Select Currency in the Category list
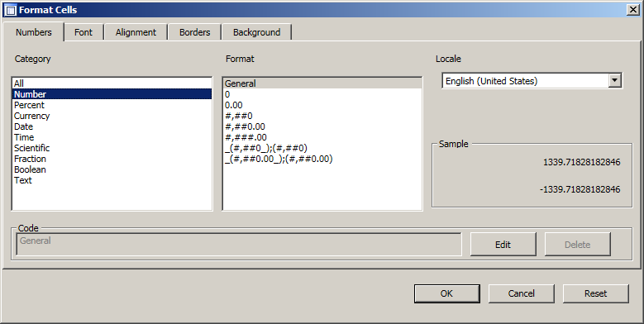This screenshot has height=324, width=644. point(112,116)
